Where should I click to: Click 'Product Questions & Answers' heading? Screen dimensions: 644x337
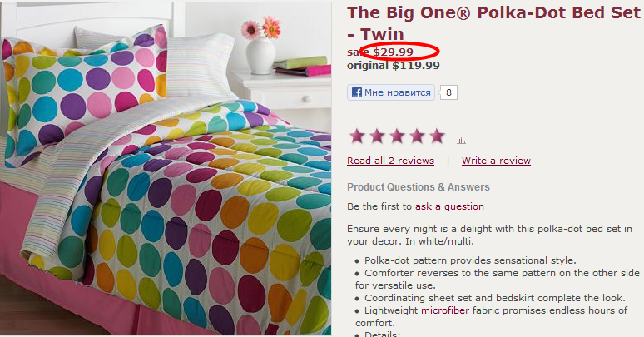(x=419, y=187)
